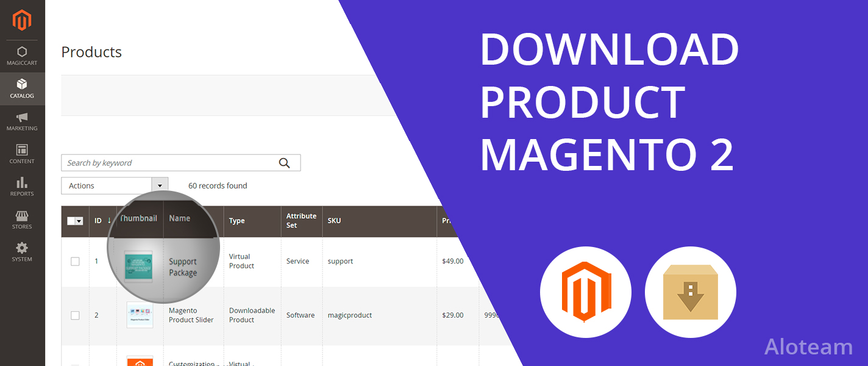Click the large Magento logo circle
This screenshot has width=868, height=366.
pos(586,292)
